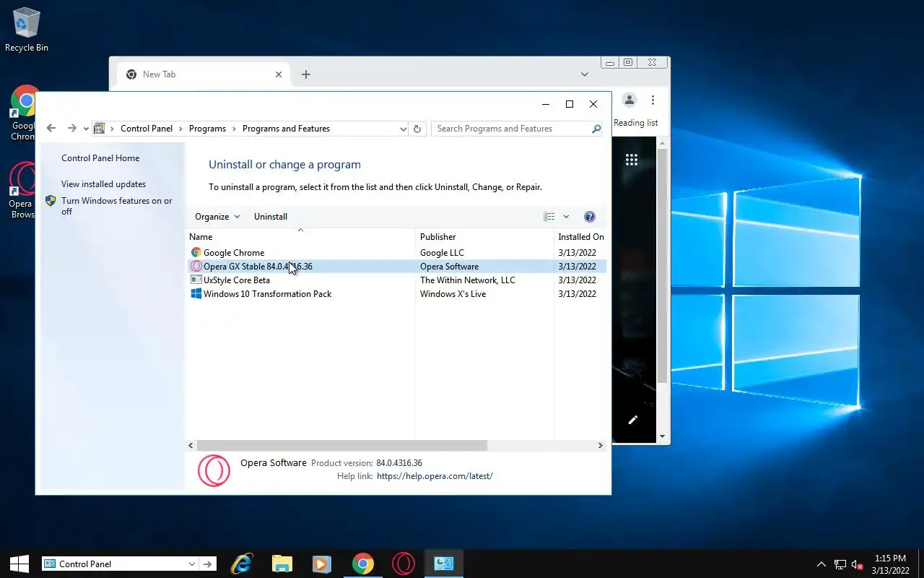Open the Windows Start menu
The image size is (924, 578).
[x=19, y=564]
